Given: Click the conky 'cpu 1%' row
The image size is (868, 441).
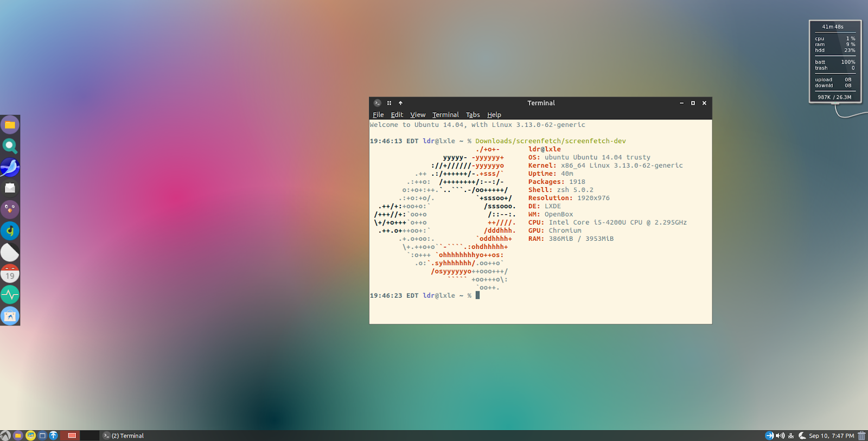Looking at the screenshot, I should click(835, 39).
